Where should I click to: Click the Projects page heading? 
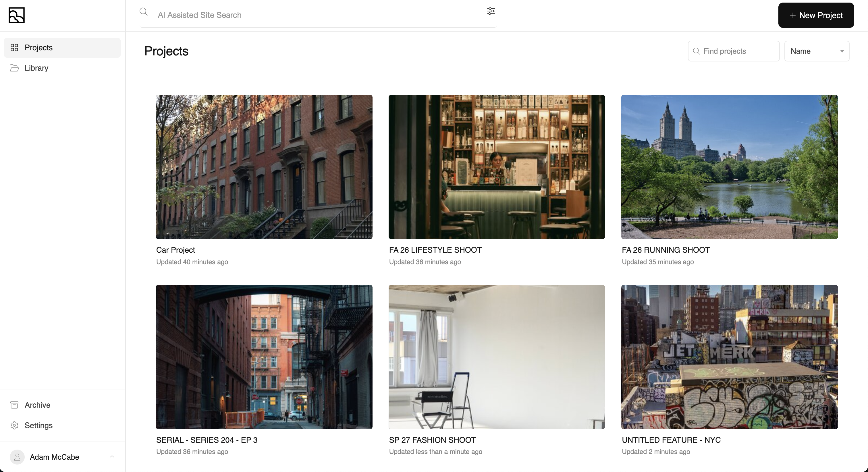coord(166,51)
